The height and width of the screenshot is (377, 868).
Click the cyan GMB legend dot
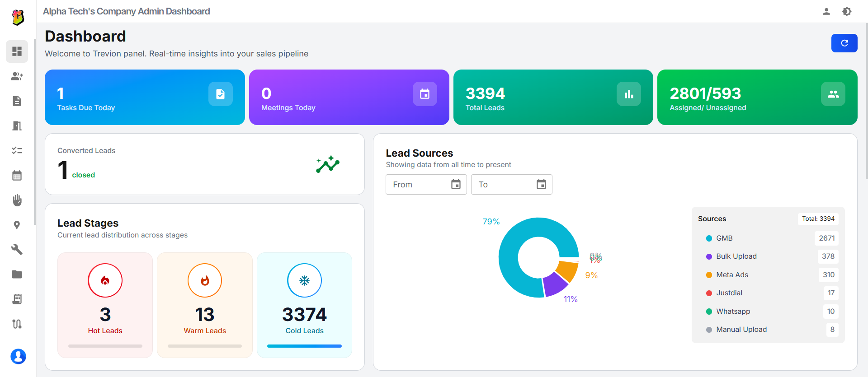tap(709, 238)
